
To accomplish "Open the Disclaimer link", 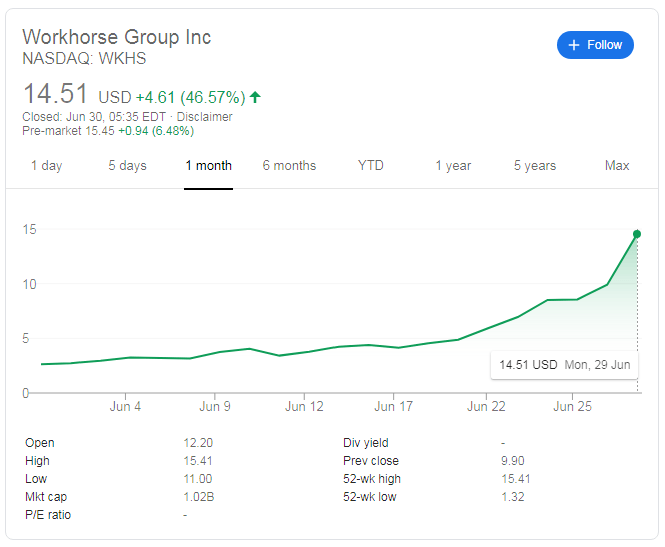I will coord(204,117).
